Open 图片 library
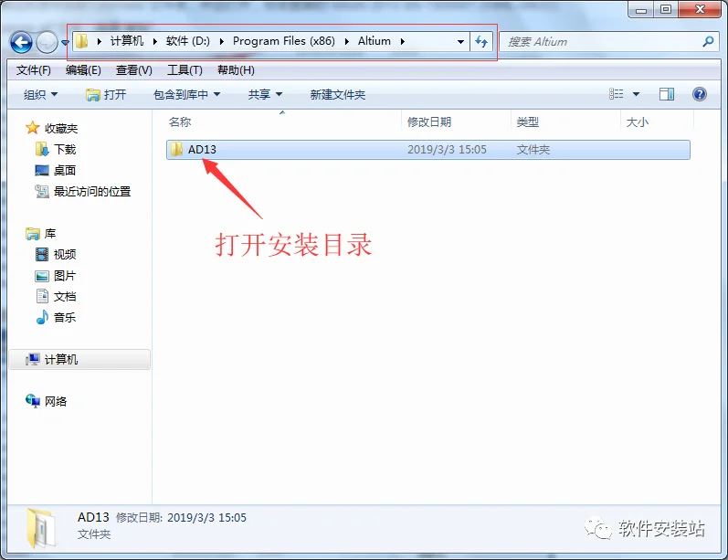 [x=65, y=276]
